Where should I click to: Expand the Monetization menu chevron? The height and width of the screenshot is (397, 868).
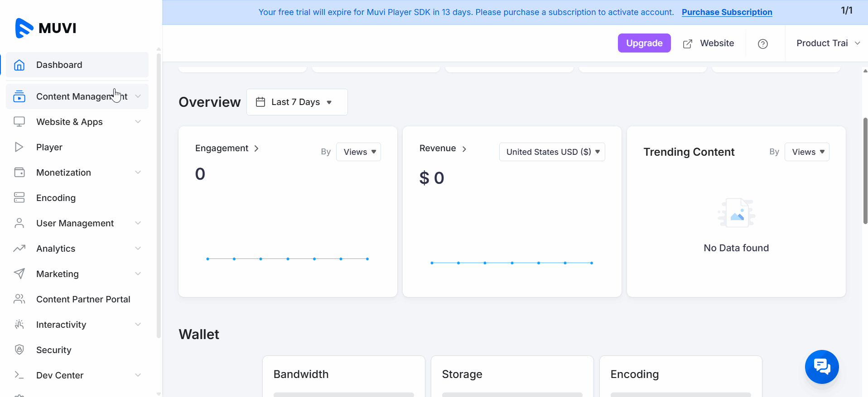138,172
